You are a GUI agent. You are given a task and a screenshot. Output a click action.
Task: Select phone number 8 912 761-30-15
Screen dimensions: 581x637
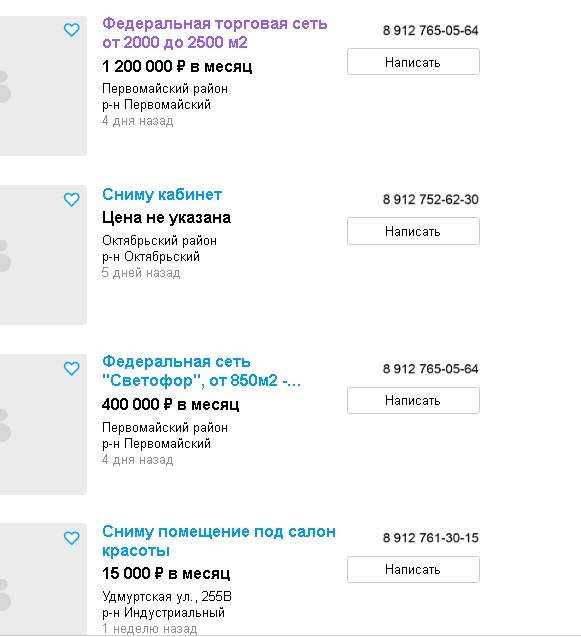click(431, 538)
